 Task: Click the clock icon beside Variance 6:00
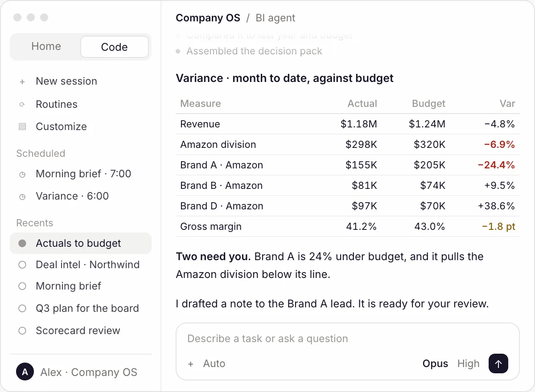click(x=22, y=196)
